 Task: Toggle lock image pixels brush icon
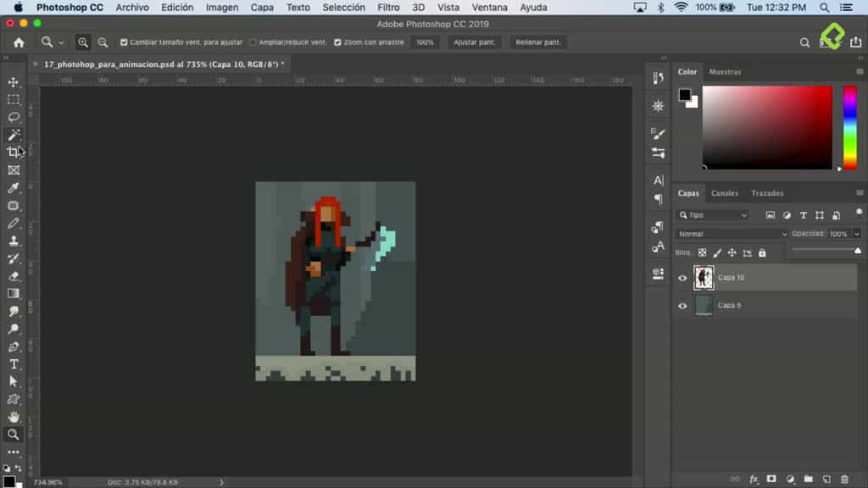[x=717, y=252]
